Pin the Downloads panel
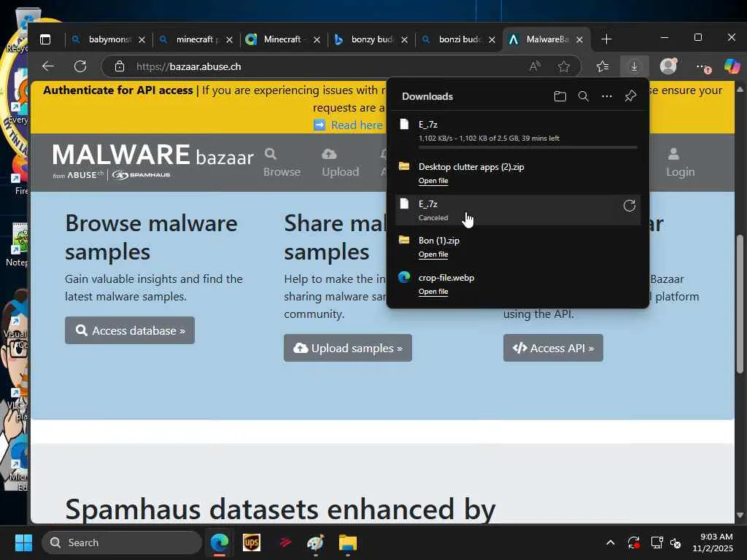This screenshot has height=560, width=747. click(x=630, y=97)
